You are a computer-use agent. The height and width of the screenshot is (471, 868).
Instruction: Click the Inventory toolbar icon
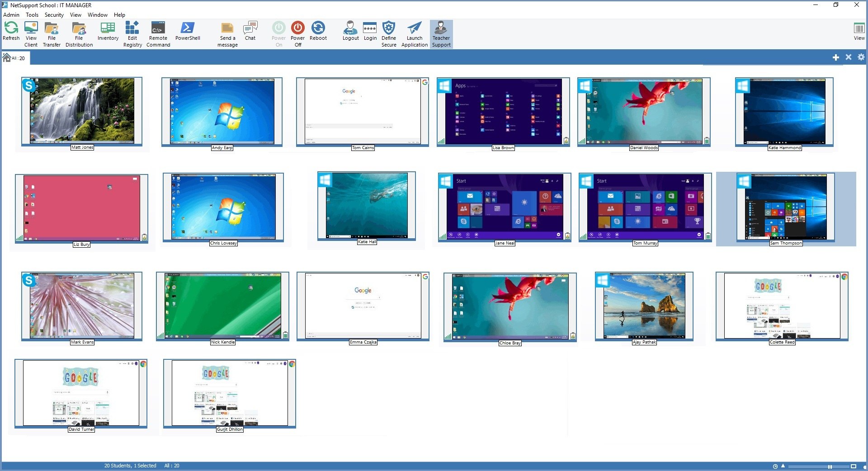tap(108, 28)
